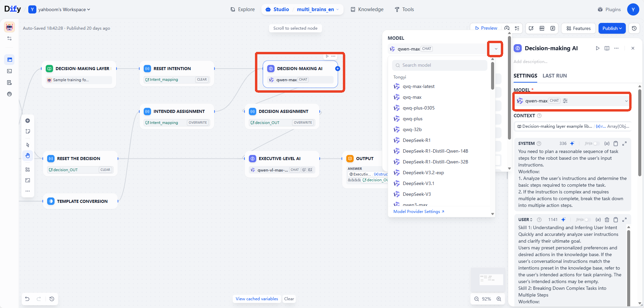Screen dimensions: 644x308
Task: Open the 92% zoom level menu
Action: pos(486,299)
